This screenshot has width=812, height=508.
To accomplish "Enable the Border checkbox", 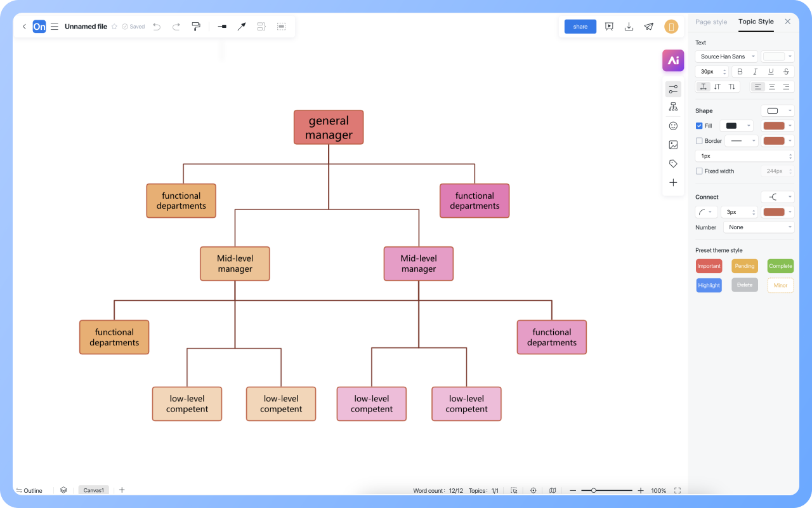I will pos(699,141).
